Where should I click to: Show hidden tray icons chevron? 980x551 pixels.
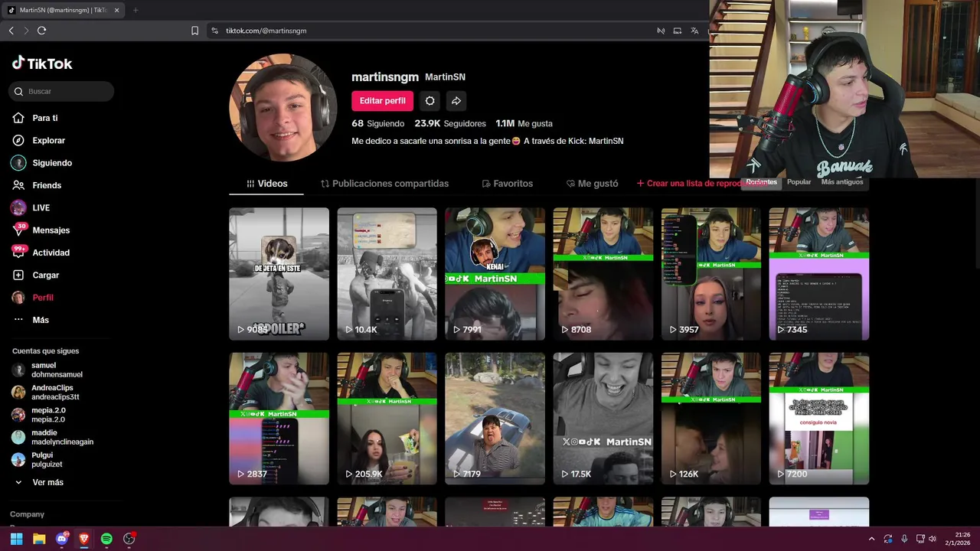pyautogui.click(x=871, y=539)
